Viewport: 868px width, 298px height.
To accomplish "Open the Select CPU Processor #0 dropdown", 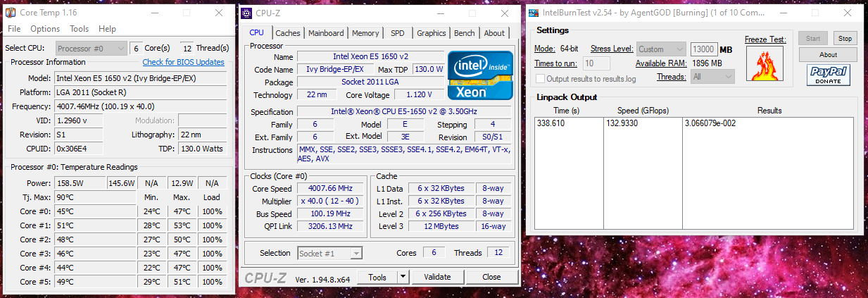I will [89, 48].
